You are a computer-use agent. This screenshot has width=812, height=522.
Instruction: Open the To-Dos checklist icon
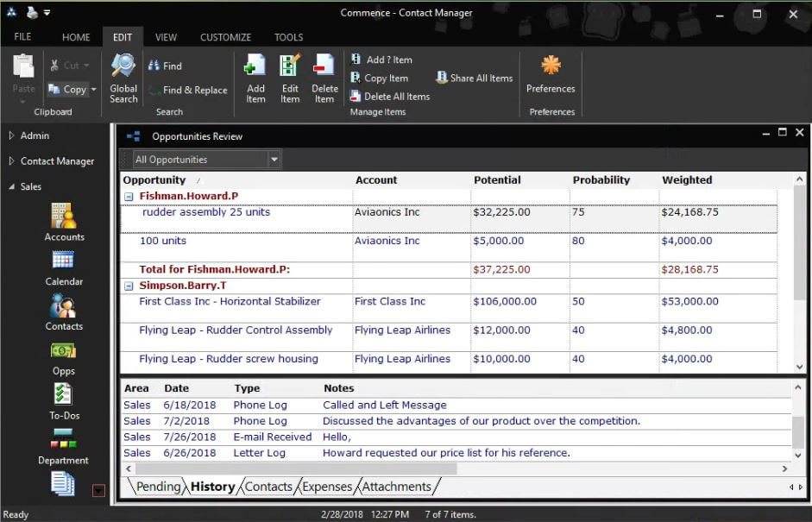(x=64, y=401)
